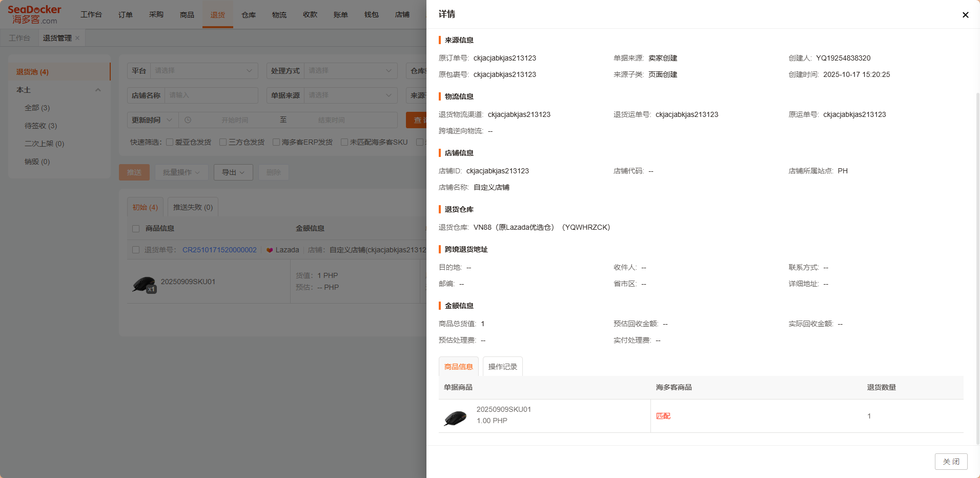
Task: Open the 导出 dropdown button
Action: click(233, 172)
